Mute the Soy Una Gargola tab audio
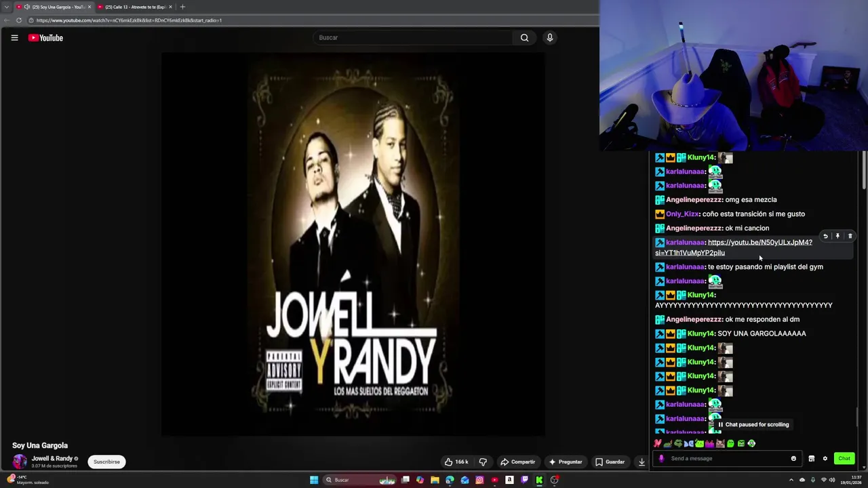 [x=26, y=7]
